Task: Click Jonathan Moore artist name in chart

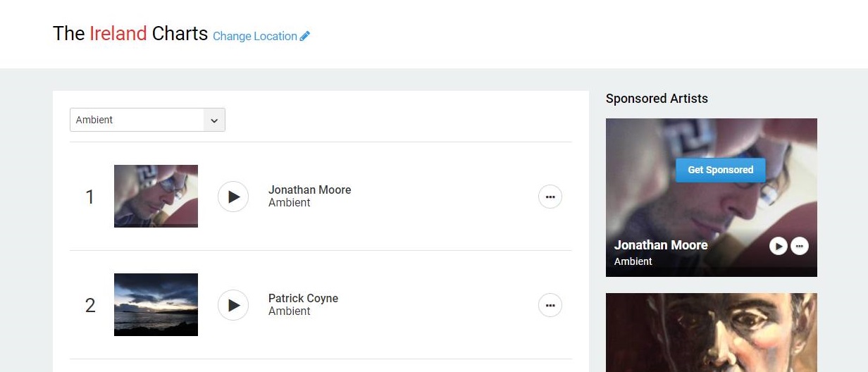Action: tap(309, 190)
